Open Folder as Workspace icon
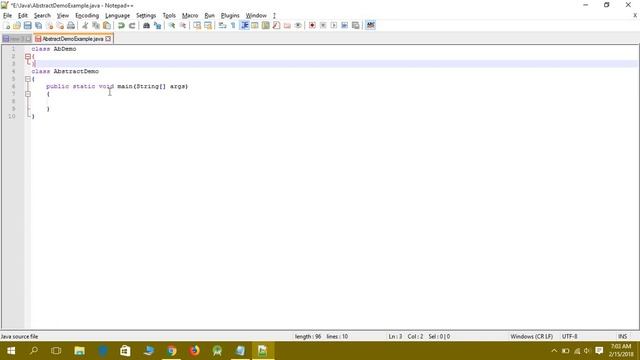Viewport: 640px width, 360px height. pyautogui.click(x=287, y=25)
